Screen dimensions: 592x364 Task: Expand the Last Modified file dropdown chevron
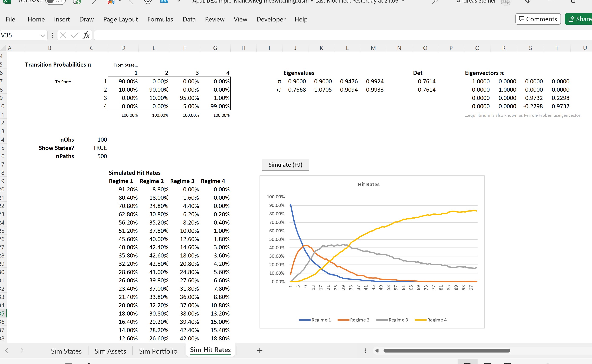[403, 1]
